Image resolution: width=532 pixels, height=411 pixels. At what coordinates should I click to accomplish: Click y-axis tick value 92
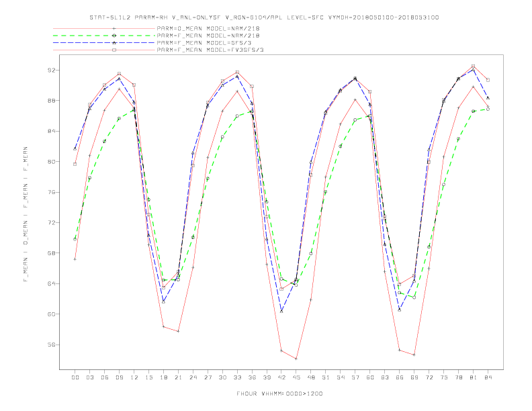tap(52, 71)
